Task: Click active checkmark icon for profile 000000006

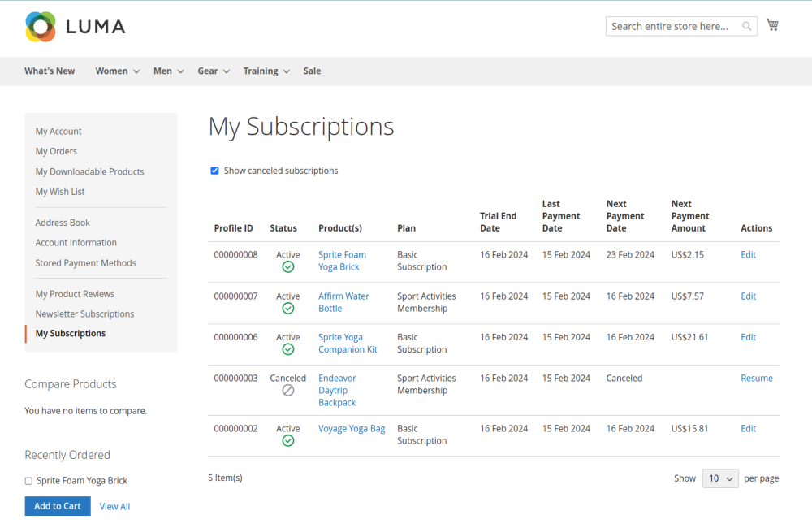Action: (x=288, y=349)
